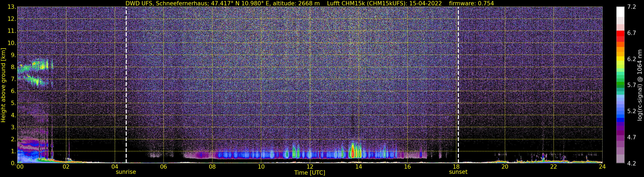Click the white segment at colorbar top

click(620, 12)
